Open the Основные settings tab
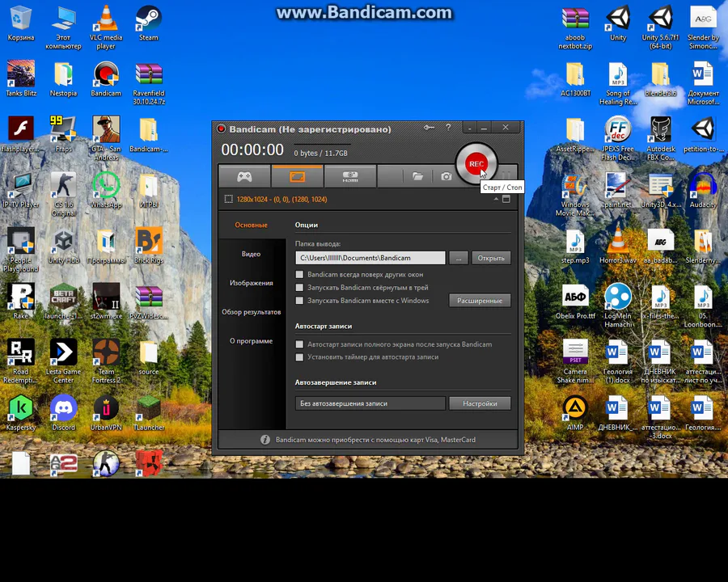728x582 pixels. pyautogui.click(x=252, y=225)
